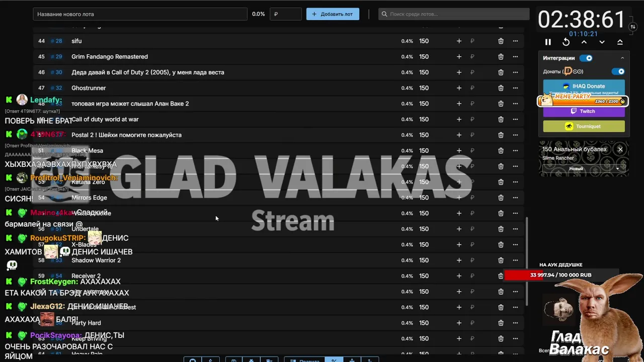Select the Postal 2 lot name
The width and height of the screenshot is (644, 362).
point(126,135)
